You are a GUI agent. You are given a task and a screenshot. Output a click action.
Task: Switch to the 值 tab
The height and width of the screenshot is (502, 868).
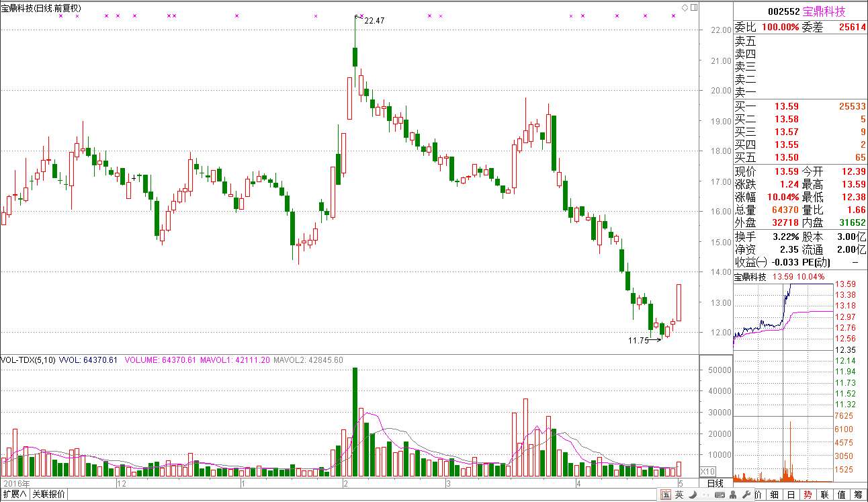(842, 495)
